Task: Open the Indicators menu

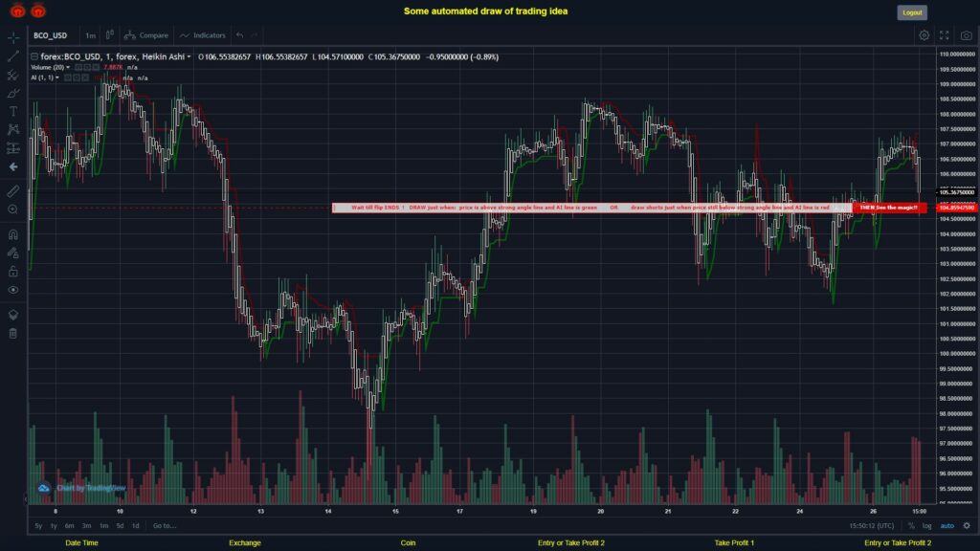Action: point(203,35)
